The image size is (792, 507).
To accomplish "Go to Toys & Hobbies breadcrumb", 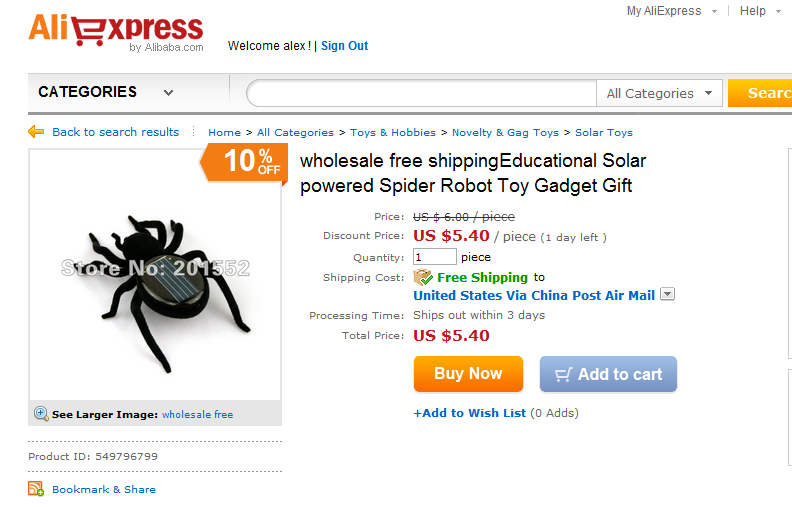I will (393, 132).
